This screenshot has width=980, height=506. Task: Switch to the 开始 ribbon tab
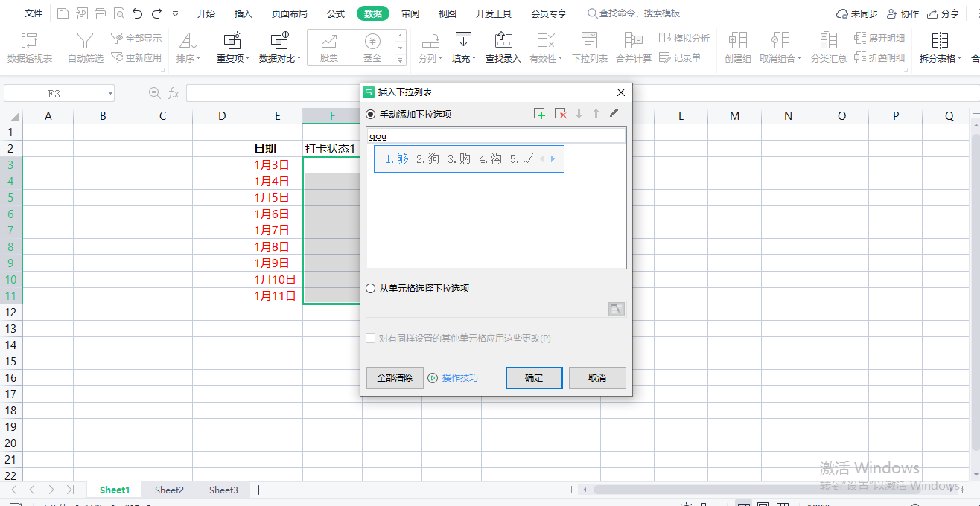click(206, 13)
